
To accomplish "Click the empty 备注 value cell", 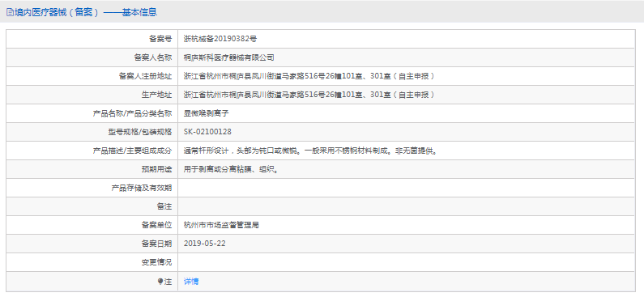I will tap(406, 206).
